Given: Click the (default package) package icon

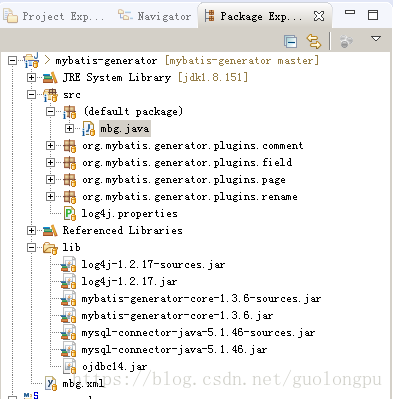Looking at the screenshot, I should (x=70, y=112).
